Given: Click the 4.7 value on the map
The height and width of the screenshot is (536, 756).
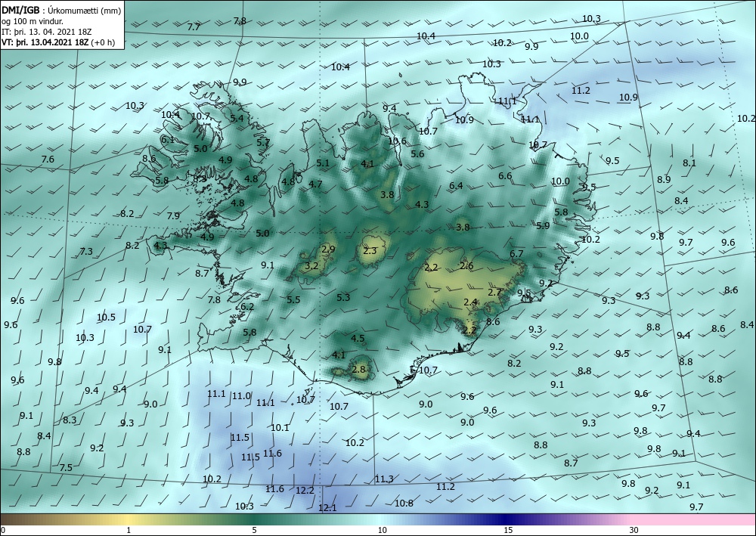Looking at the screenshot, I should click(x=315, y=184).
